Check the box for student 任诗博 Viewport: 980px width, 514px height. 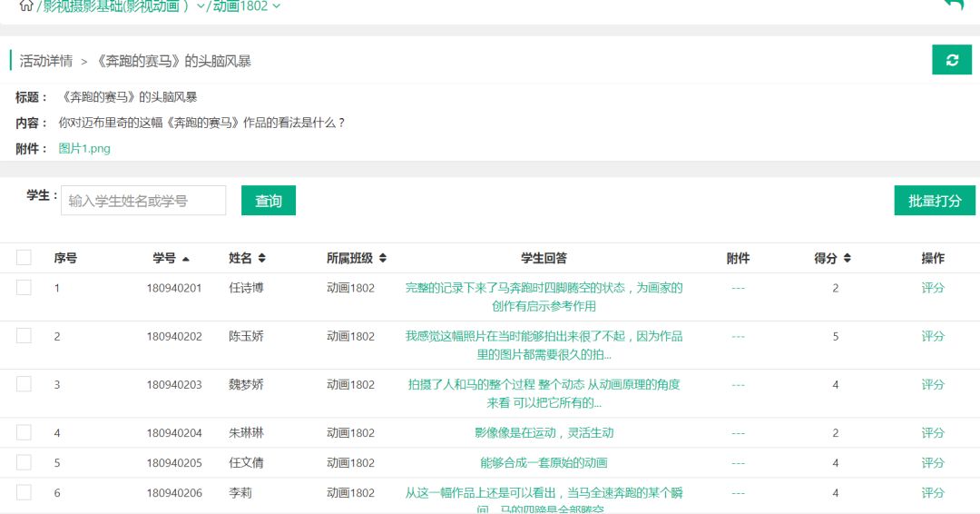[24, 288]
